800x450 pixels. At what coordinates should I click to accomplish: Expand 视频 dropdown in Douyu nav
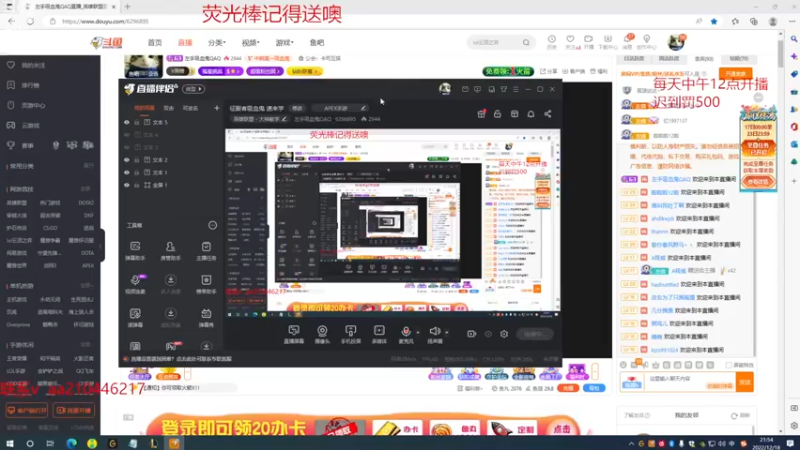click(251, 43)
